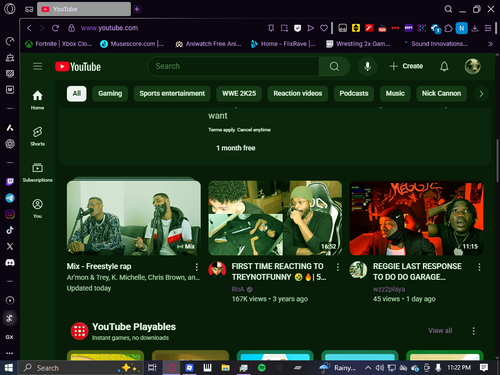Open the YouTube hamburger guide menu
This screenshot has width=500, height=375.
tap(38, 66)
